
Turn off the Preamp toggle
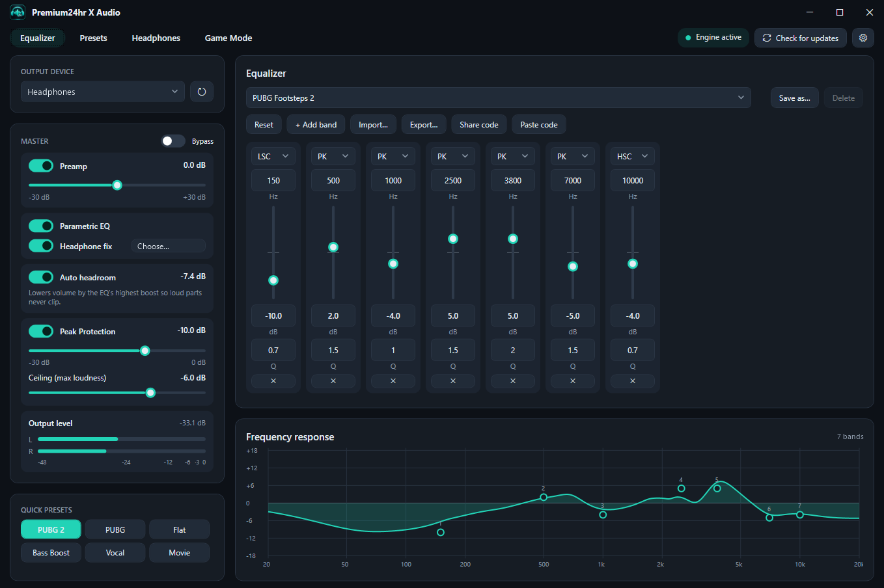pyautogui.click(x=41, y=166)
